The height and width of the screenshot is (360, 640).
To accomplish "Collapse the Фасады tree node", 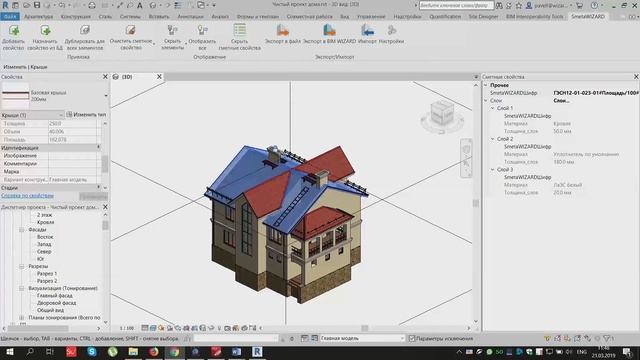I will (22, 230).
